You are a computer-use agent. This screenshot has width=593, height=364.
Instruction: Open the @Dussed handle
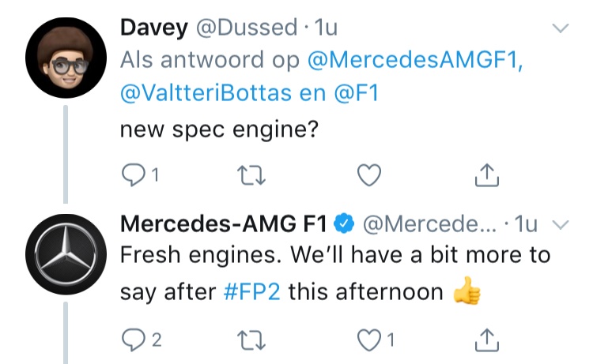[245, 28]
